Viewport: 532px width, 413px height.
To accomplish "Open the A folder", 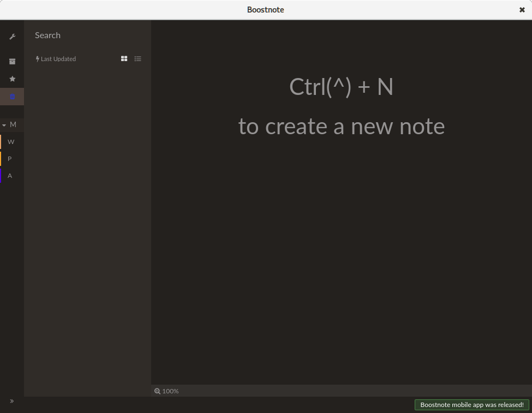I will pyautogui.click(x=12, y=176).
